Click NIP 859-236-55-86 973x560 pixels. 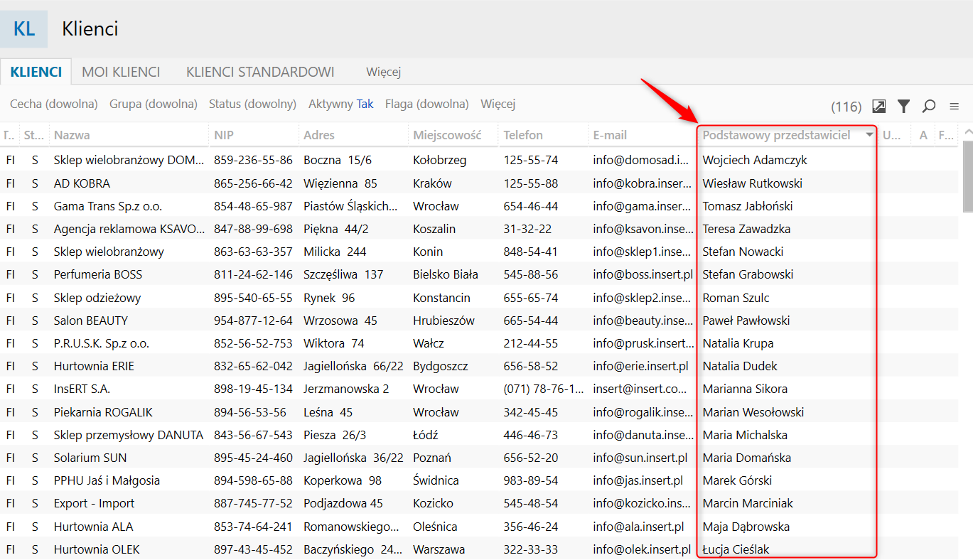(253, 161)
